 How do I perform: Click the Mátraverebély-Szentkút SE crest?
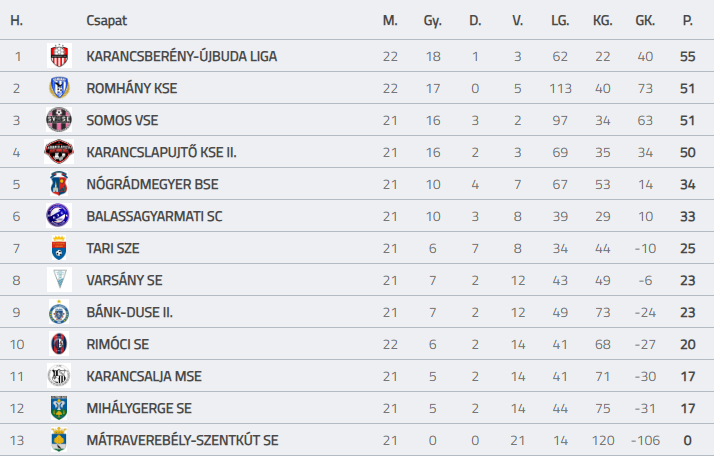[x=59, y=440]
